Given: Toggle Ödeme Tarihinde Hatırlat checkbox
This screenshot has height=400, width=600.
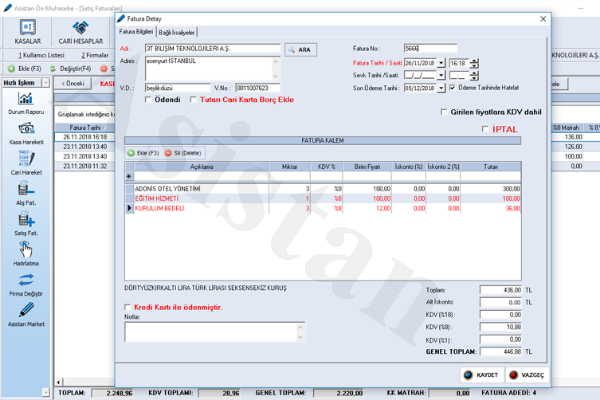Looking at the screenshot, I should click(x=453, y=88).
